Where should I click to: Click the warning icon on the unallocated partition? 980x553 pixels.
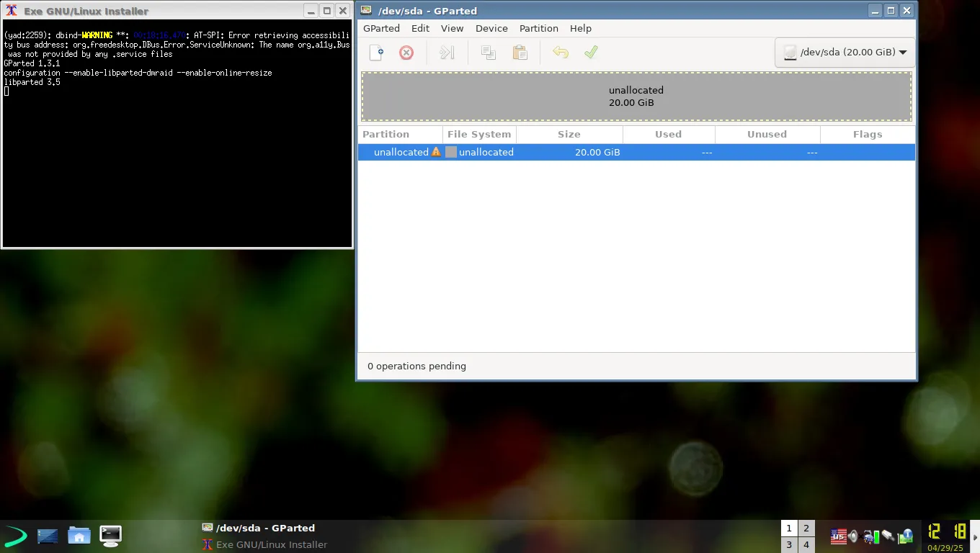pos(435,152)
